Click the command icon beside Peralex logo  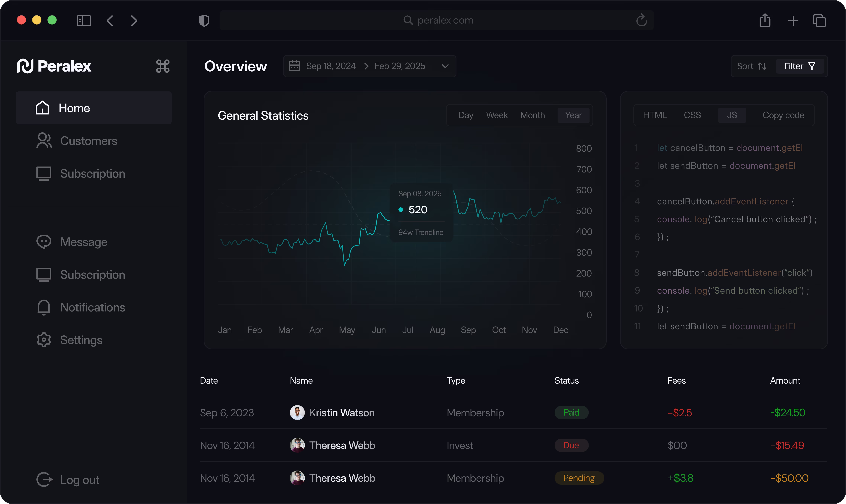point(163,66)
